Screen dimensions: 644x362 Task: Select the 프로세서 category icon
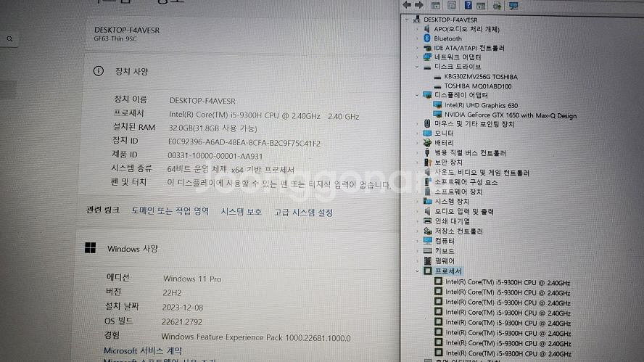pyautogui.click(x=428, y=271)
